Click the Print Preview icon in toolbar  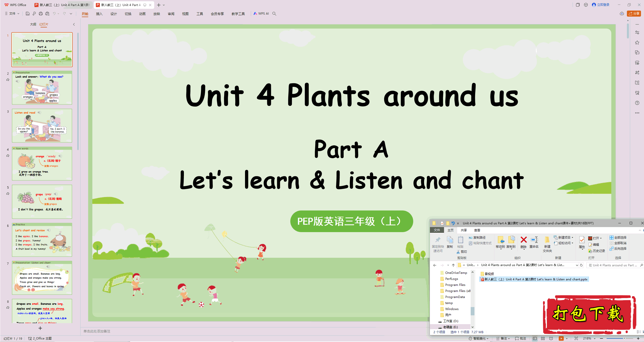[47, 14]
